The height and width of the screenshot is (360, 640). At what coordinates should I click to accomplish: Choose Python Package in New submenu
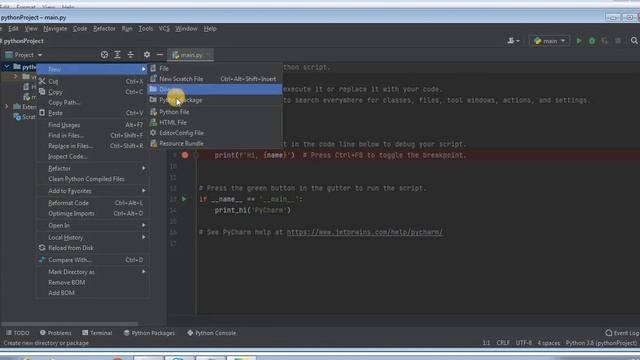point(215,100)
